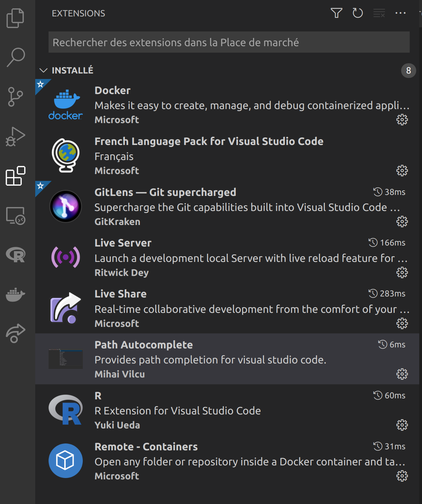Refresh the extensions list
The image size is (422, 504).
pyautogui.click(x=358, y=13)
